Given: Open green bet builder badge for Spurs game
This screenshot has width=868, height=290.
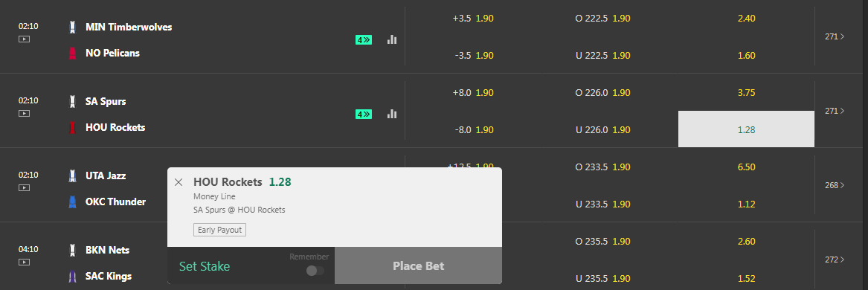Looking at the screenshot, I should point(364,114).
